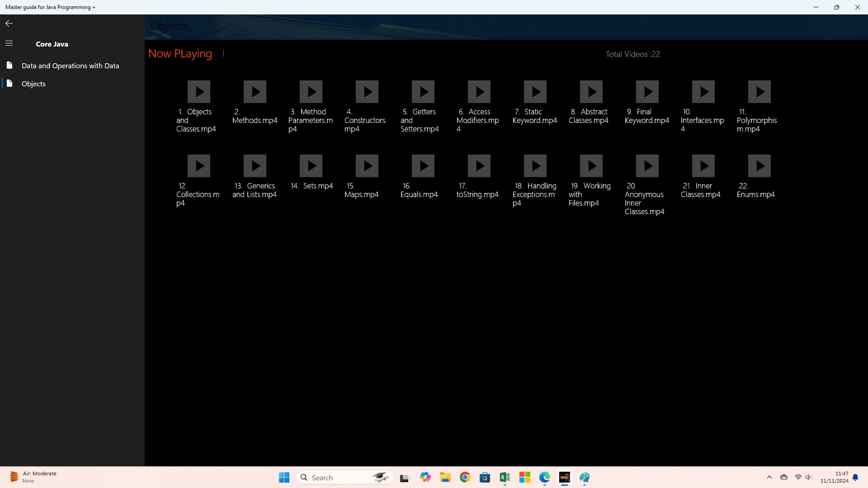Open File Explorer from the taskbar

pos(445,478)
